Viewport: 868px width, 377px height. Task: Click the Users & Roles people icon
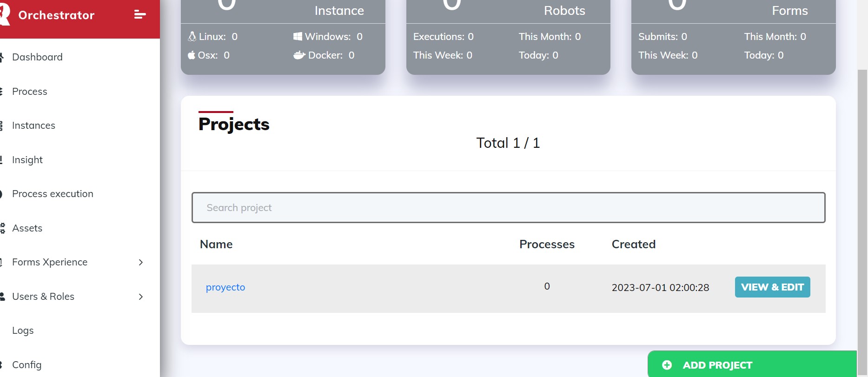click(x=2, y=297)
